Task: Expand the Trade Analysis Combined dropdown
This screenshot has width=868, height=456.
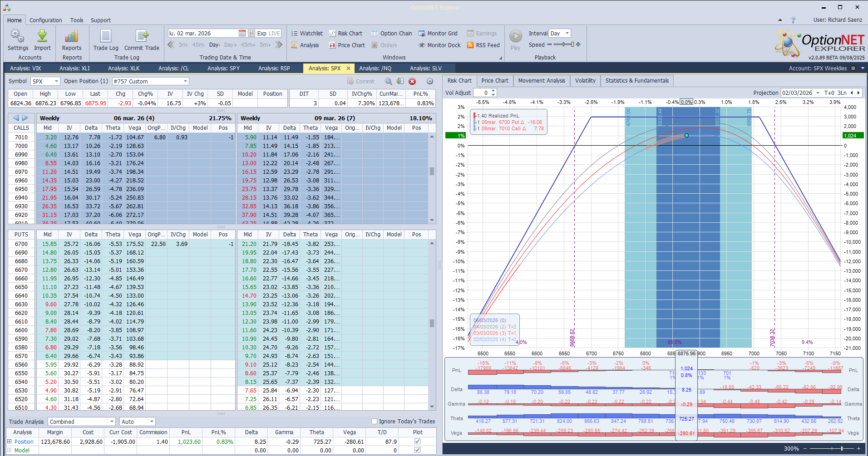Action: coord(112,422)
